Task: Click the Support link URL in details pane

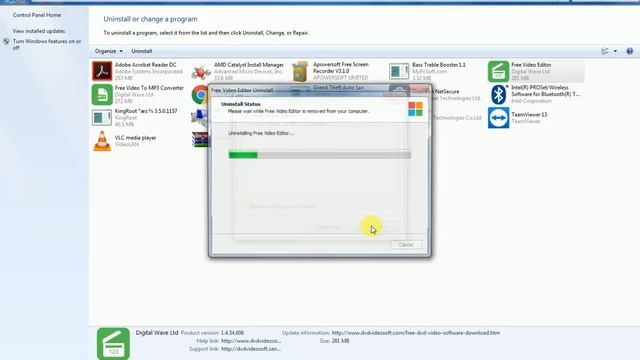Action: tap(251, 349)
